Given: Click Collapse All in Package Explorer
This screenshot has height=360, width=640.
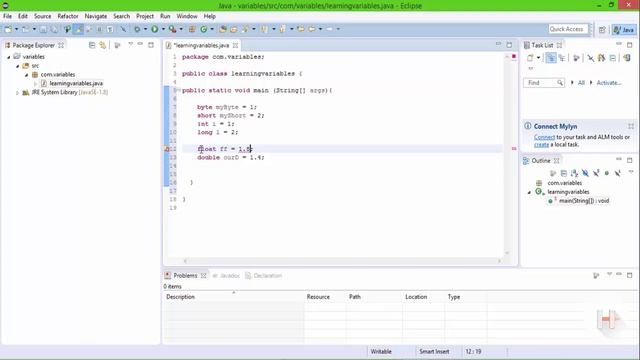Looking at the screenshot, I should (92, 45).
